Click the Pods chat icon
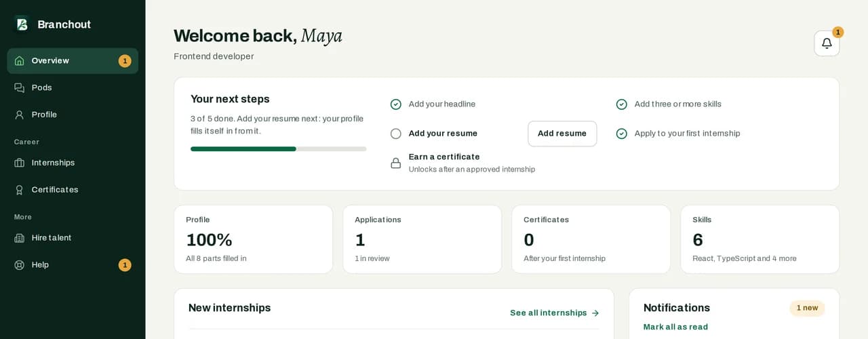Screen dimensions: 868x339 pos(20,88)
